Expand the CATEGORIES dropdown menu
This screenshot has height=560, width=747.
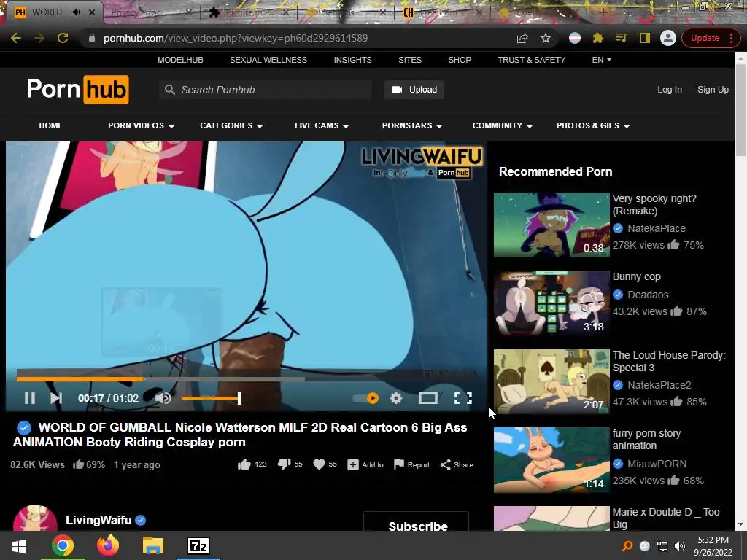(231, 125)
